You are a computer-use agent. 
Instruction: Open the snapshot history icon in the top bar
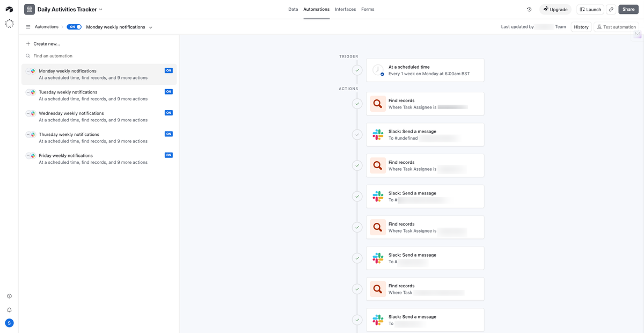529,9
